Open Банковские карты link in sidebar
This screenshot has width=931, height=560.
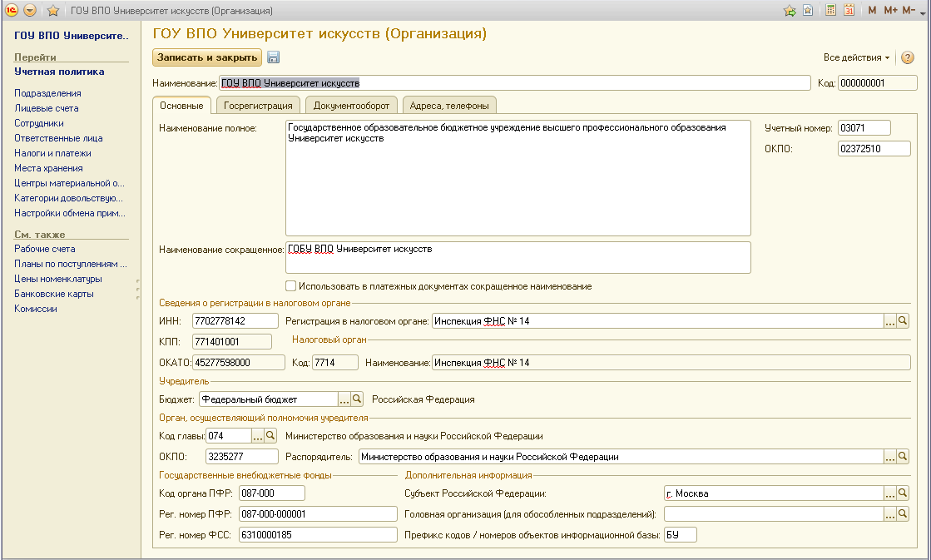[53, 294]
